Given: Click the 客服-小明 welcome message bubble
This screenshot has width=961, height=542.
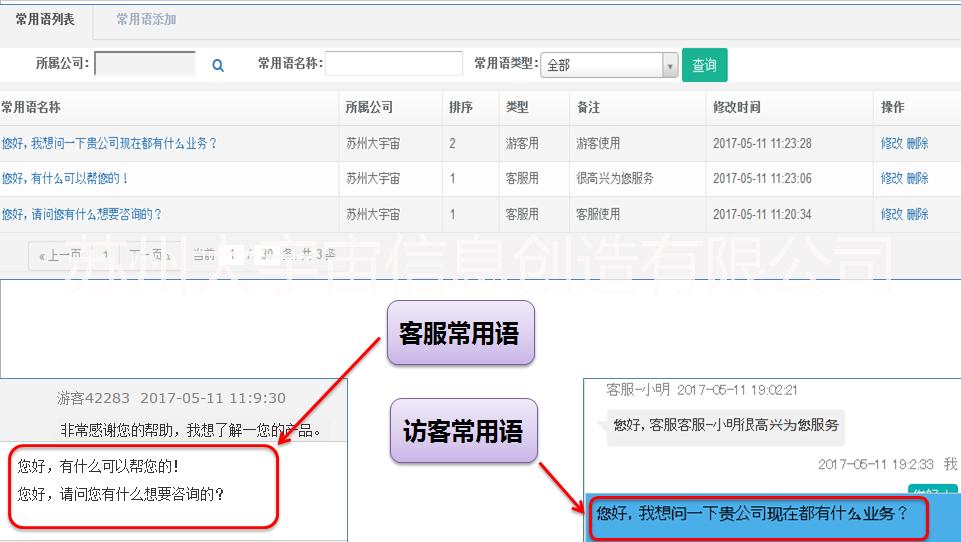Looking at the screenshot, I should 726,426.
